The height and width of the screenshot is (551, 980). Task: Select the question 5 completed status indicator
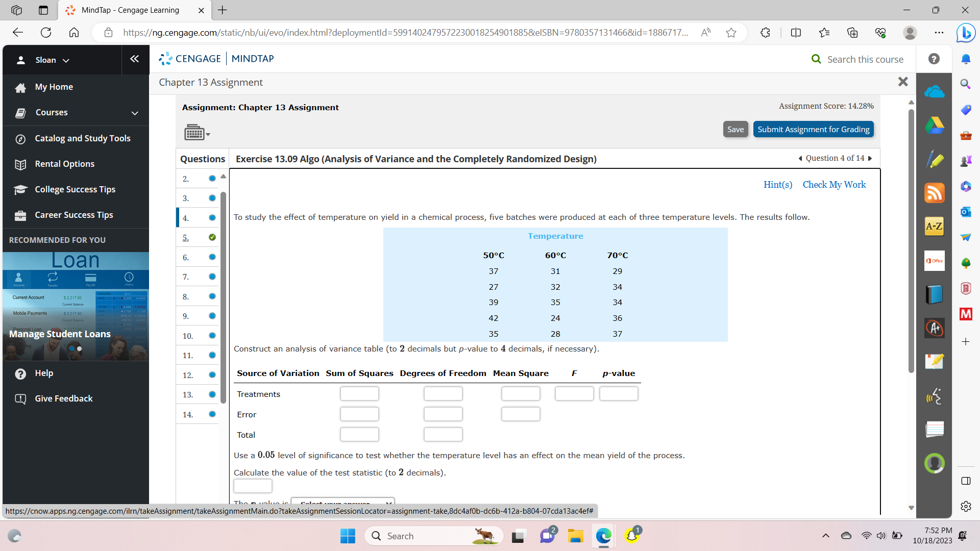(x=212, y=237)
